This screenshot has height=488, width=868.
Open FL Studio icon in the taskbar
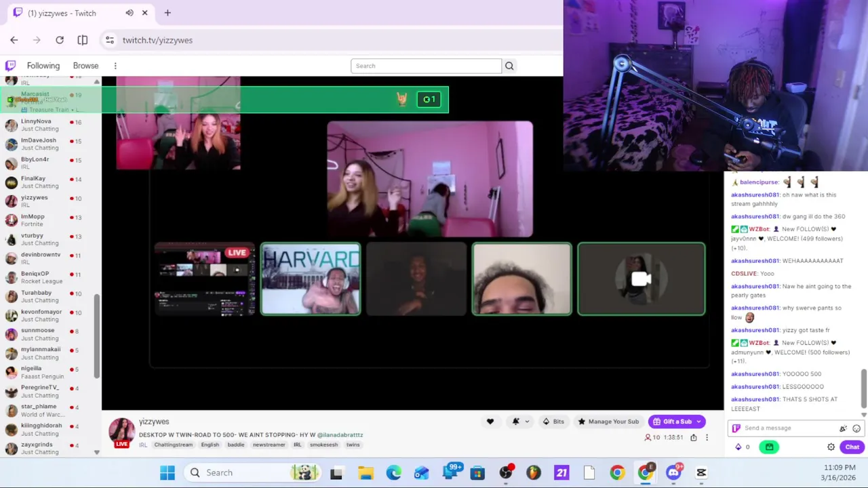[x=534, y=473]
